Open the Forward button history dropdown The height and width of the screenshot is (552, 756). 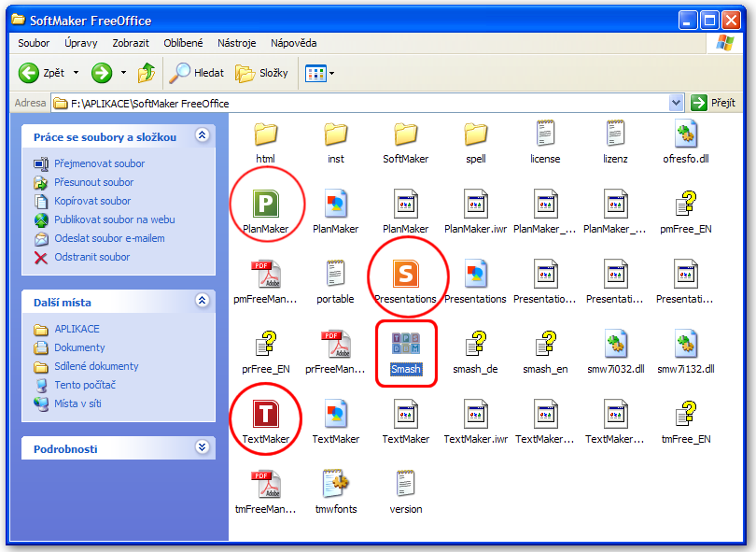tap(123, 73)
